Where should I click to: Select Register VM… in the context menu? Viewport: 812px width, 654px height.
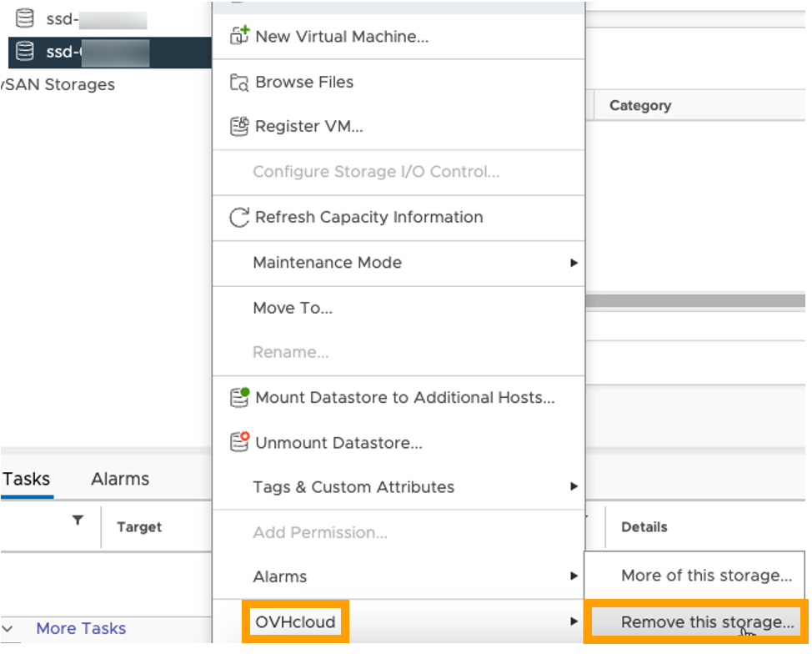click(398, 127)
